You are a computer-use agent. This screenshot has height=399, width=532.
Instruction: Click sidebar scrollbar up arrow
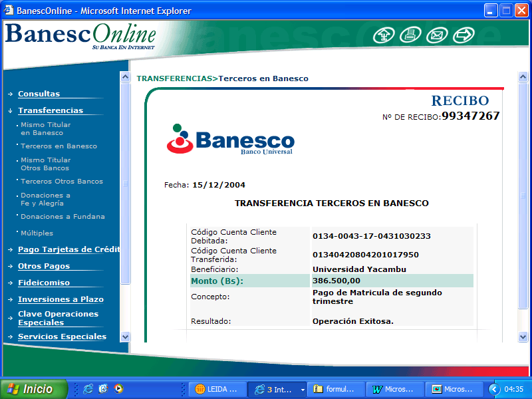point(125,77)
